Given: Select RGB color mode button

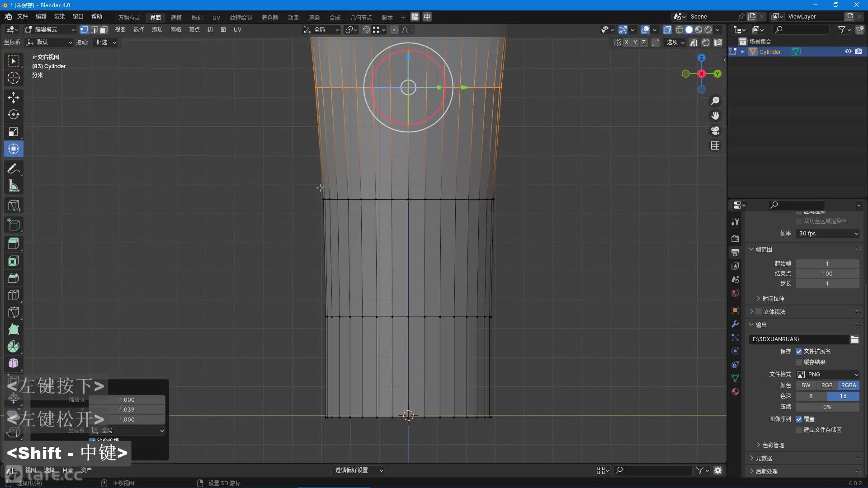Looking at the screenshot, I should tap(827, 385).
